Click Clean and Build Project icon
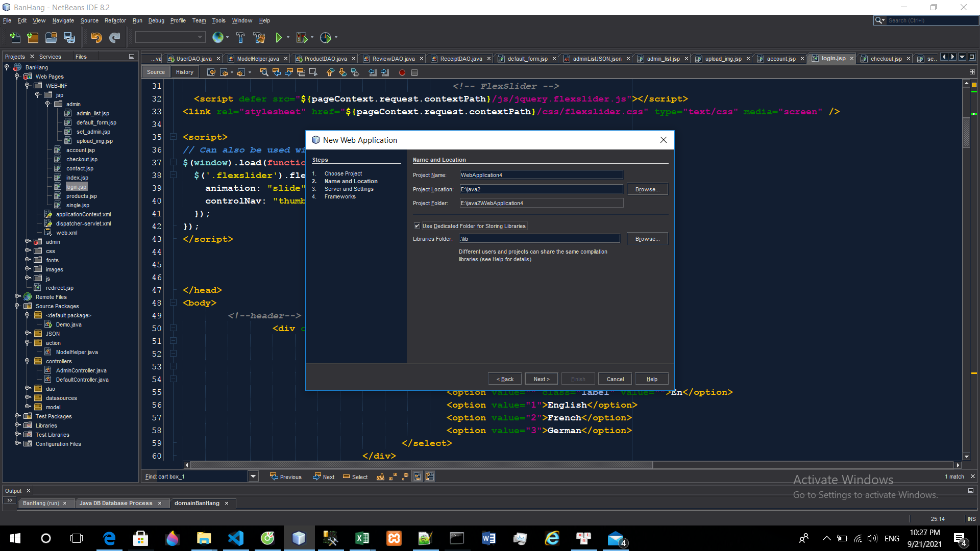980x551 pixels. click(259, 37)
